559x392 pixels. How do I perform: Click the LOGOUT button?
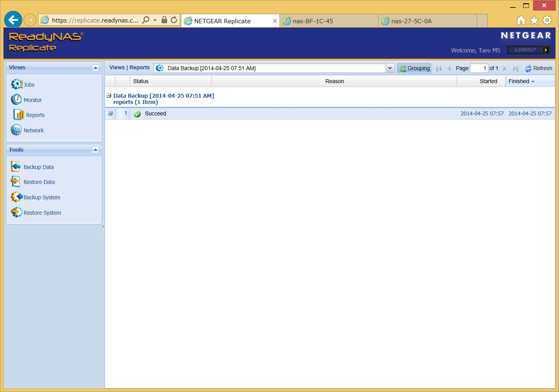[x=528, y=50]
